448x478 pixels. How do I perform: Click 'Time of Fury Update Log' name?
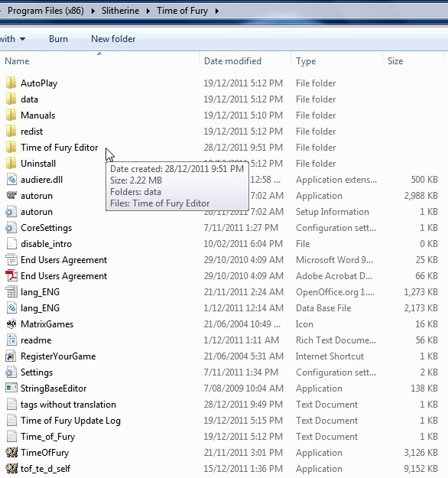pyautogui.click(x=70, y=421)
